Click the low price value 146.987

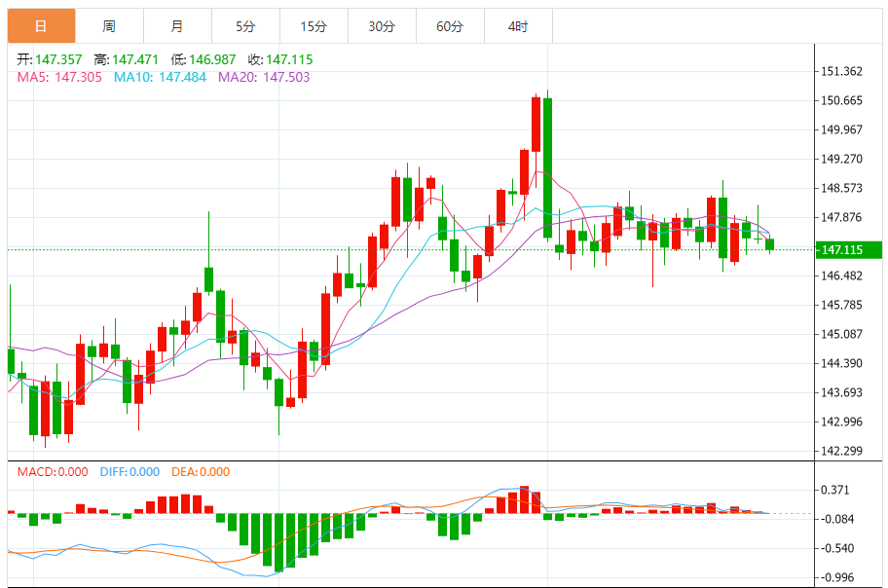(212, 59)
